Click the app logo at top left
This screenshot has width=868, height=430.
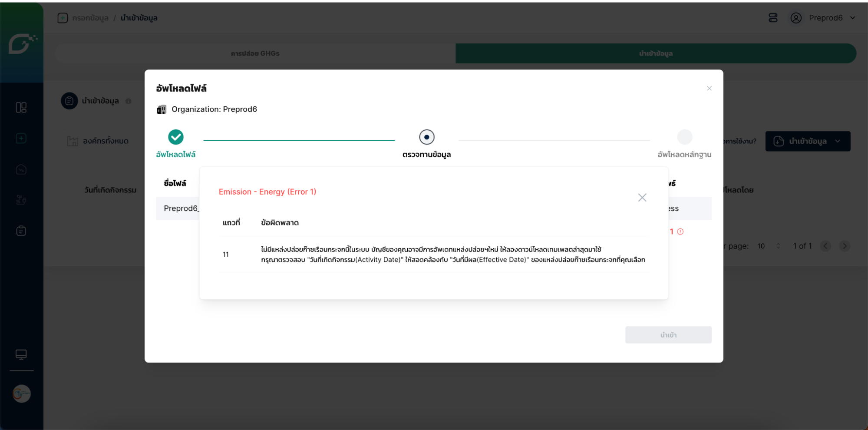[x=21, y=43]
